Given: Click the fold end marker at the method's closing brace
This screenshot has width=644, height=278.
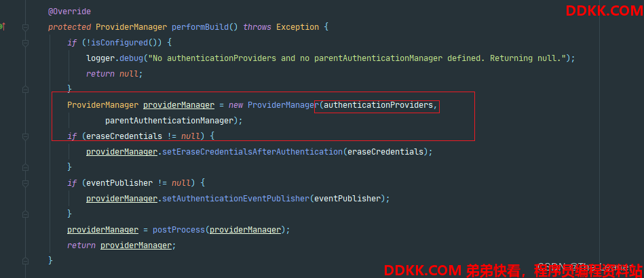Looking at the screenshot, I should pyautogui.click(x=26, y=260).
